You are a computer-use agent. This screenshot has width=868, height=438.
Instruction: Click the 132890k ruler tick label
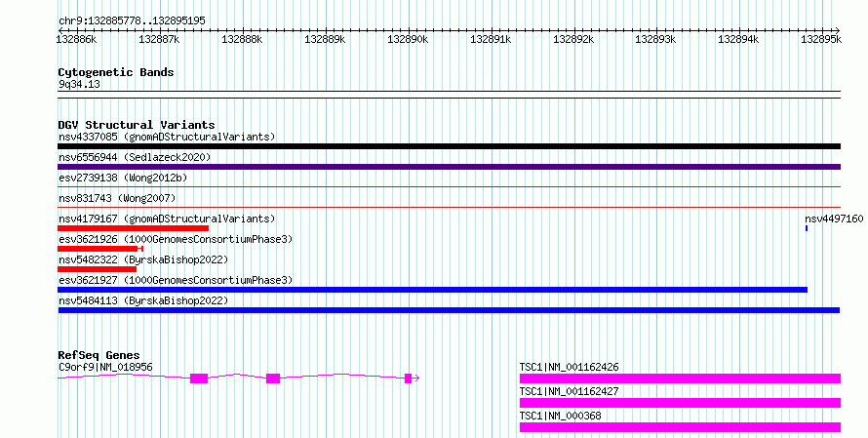pyautogui.click(x=408, y=39)
